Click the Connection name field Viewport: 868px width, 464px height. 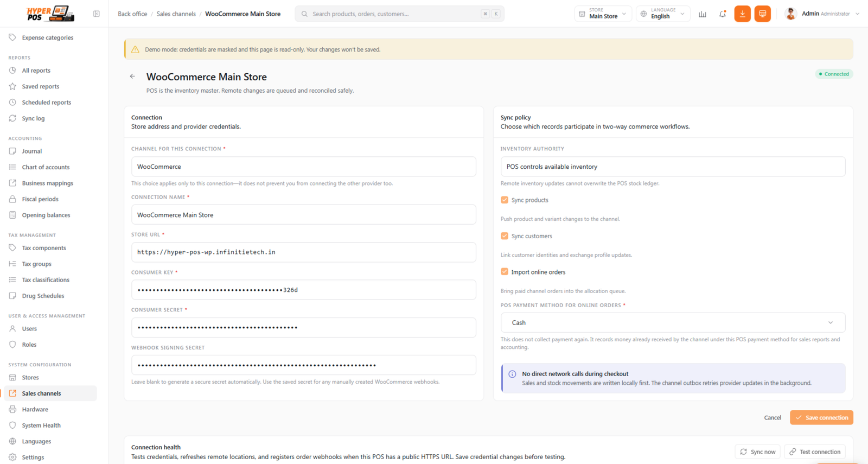click(x=304, y=215)
